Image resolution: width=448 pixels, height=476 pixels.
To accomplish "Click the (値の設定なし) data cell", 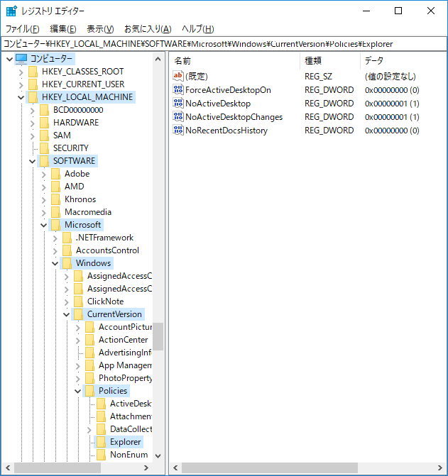I will tap(390, 77).
